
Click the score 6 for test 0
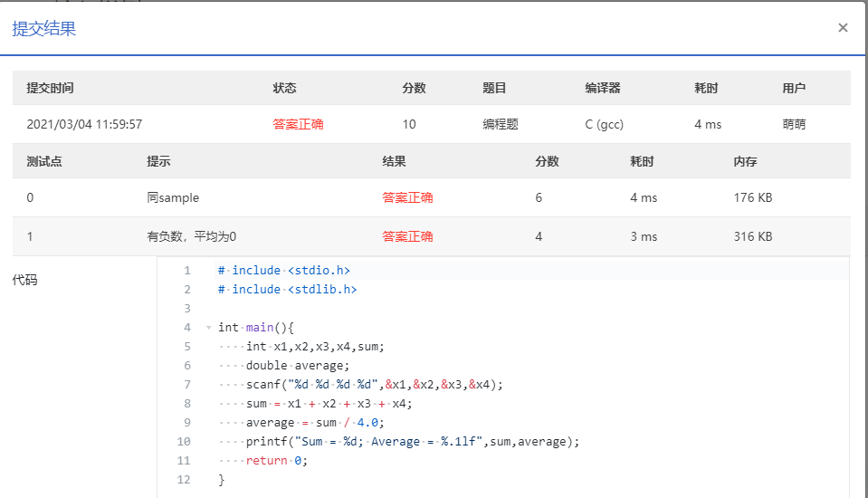[x=539, y=197]
